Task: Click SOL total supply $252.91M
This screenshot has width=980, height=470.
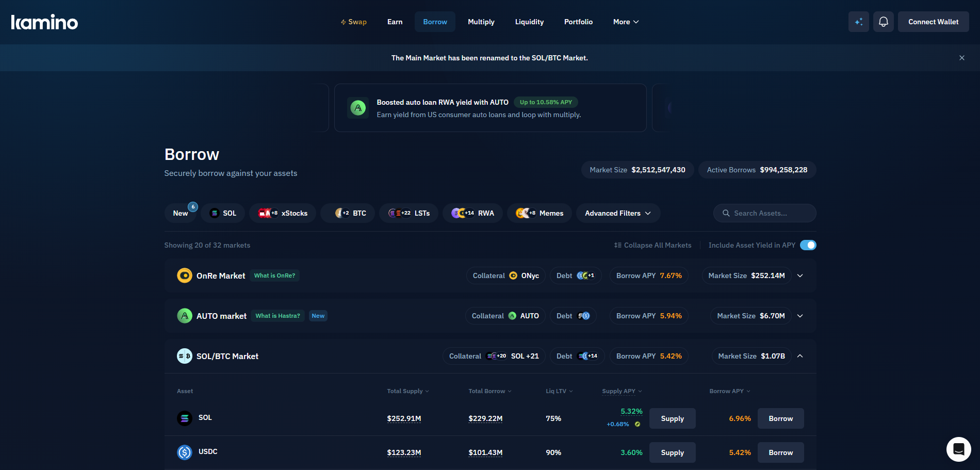Action: click(404, 418)
